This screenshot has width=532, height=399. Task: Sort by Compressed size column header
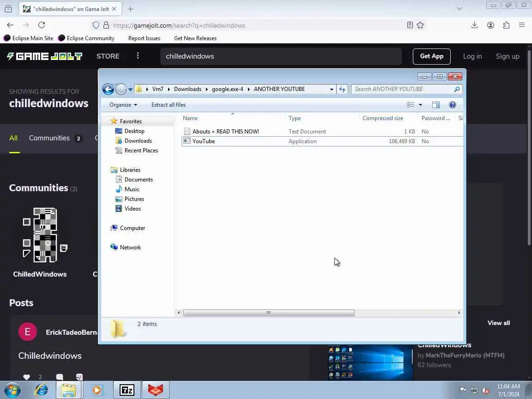[x=383, y=118]
